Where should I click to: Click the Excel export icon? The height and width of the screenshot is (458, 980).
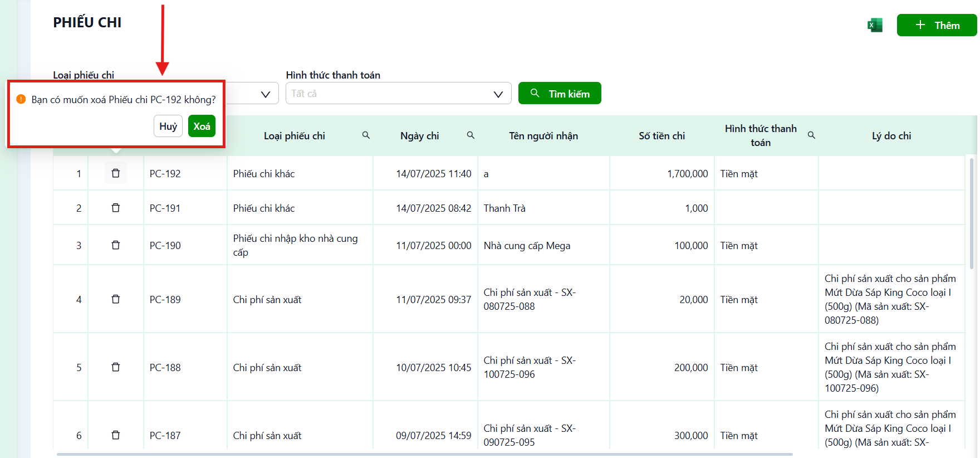[875, 25]
